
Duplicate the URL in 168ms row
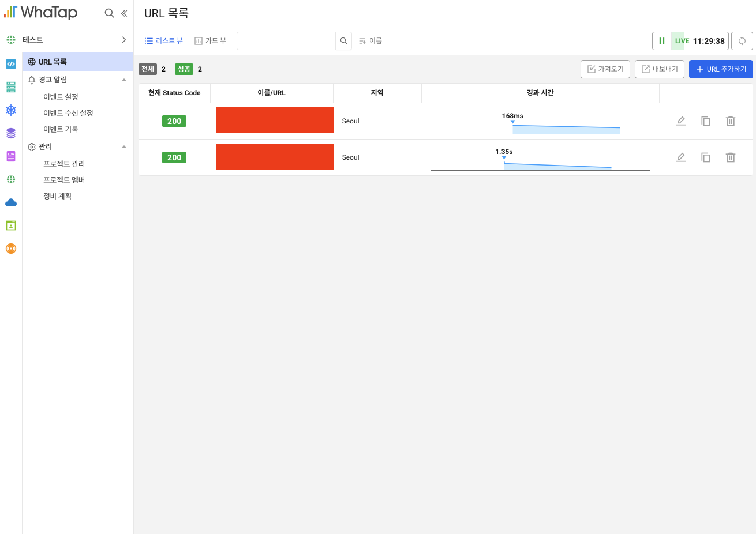tap(706, 121)
